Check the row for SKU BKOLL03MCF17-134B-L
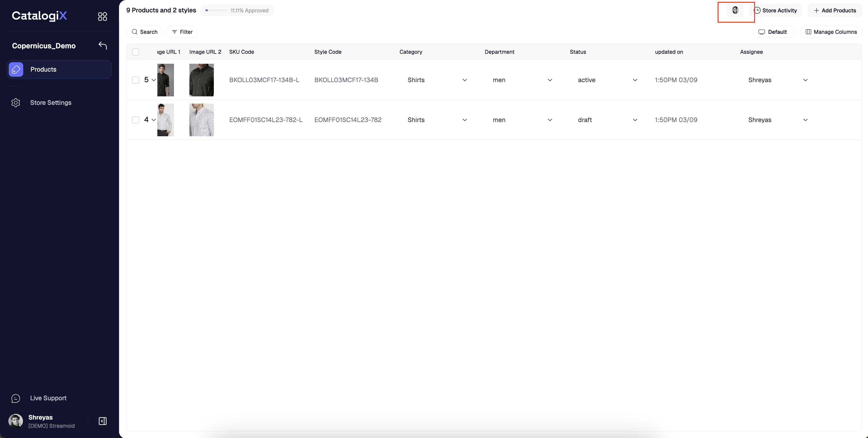Viewport: 868px width, 438px height. [x=136, y=80]
